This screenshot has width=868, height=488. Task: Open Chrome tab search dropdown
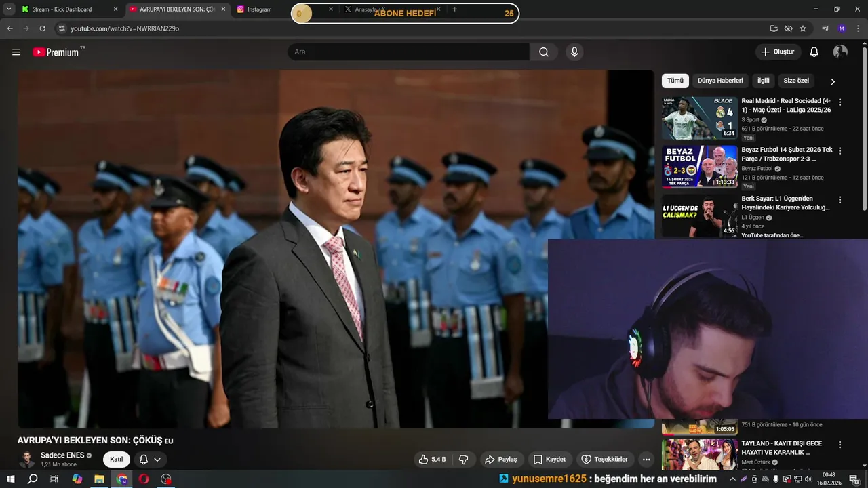(x=9, y=9)
